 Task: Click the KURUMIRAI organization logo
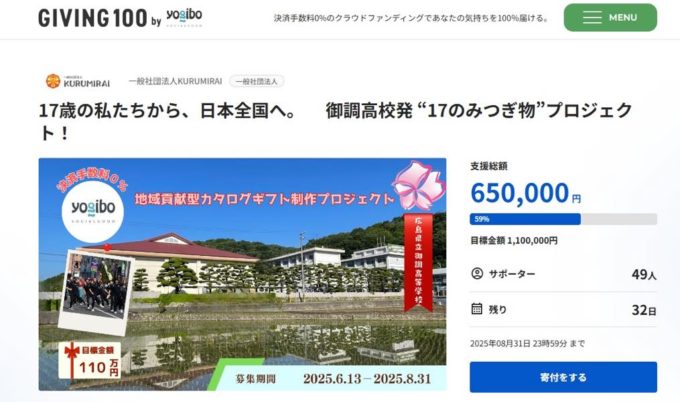pos(78,81)
